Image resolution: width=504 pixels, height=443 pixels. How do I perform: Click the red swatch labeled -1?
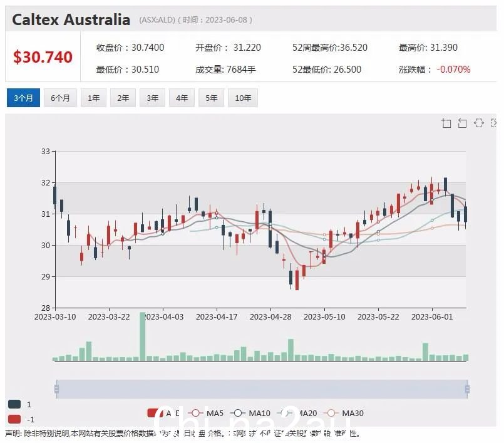pyautogui.click(x=14, y=419)
